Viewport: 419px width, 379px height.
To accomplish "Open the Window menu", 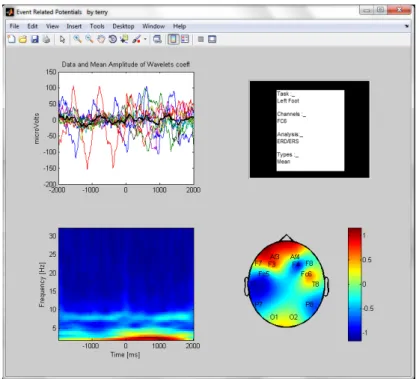I will pyautogui.click(x=153, y=26).
